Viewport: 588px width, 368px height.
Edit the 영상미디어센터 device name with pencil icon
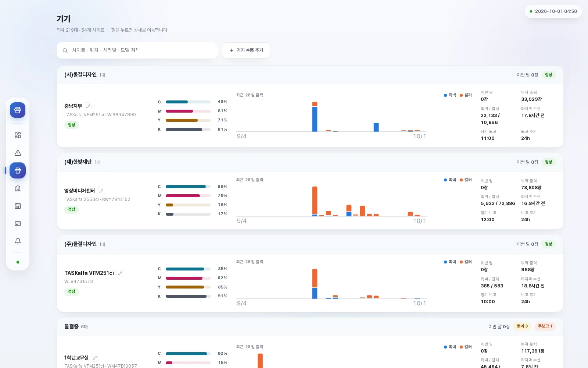coord(101,191)
